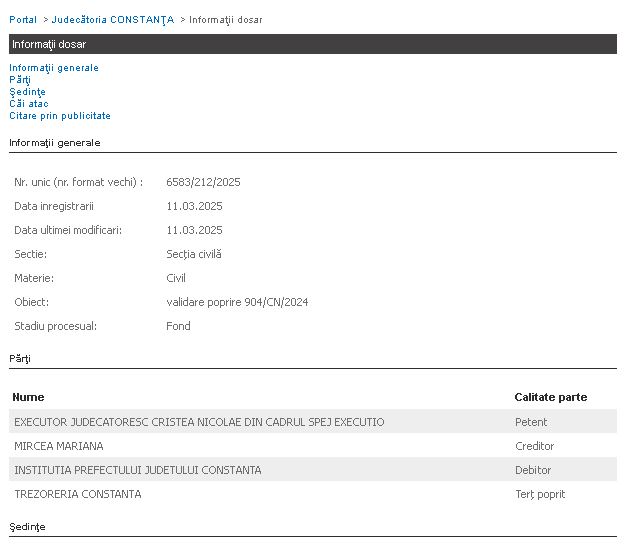Select object text validare poprire 904/CN/2024
The image size is (629, 550).
pyautogui.click(x=237, y=302)
